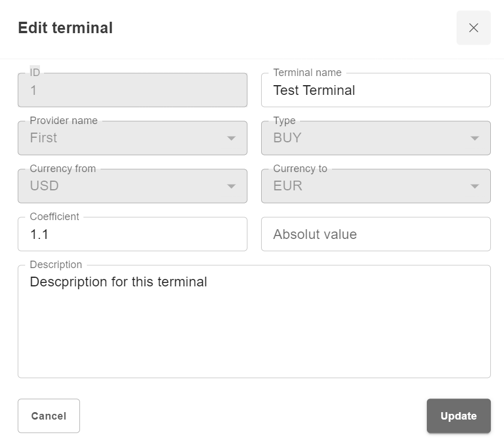Viewport: 504px width, 443px height.
Task: Click the 'First' value in Provider name
Action: (44, 138)
